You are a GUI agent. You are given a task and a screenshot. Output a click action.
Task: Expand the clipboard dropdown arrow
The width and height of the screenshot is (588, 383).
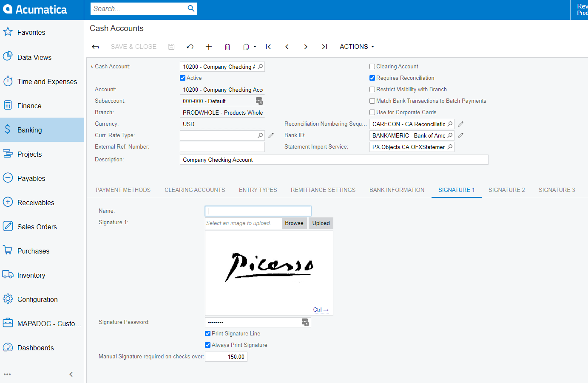click(255, 47)
